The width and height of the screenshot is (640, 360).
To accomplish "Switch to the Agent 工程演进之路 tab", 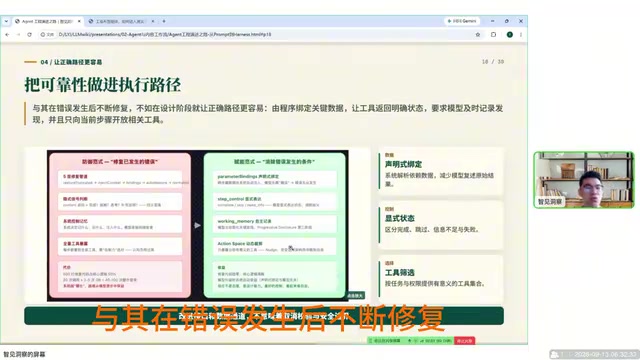I will pos(47,21).
